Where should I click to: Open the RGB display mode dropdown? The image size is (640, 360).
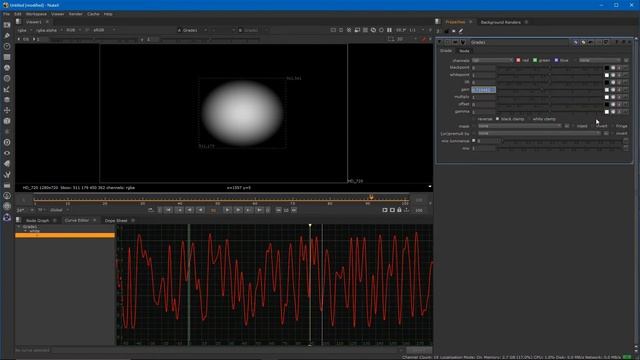pos(73,30)
